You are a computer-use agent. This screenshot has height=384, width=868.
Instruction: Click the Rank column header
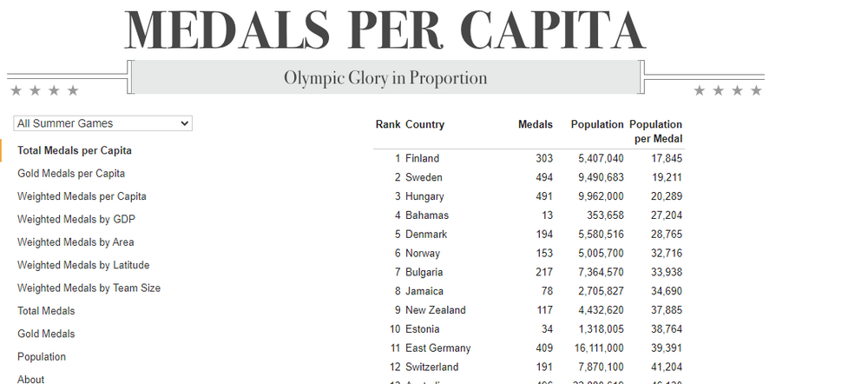pyautogui.click(x=387, y=125)
